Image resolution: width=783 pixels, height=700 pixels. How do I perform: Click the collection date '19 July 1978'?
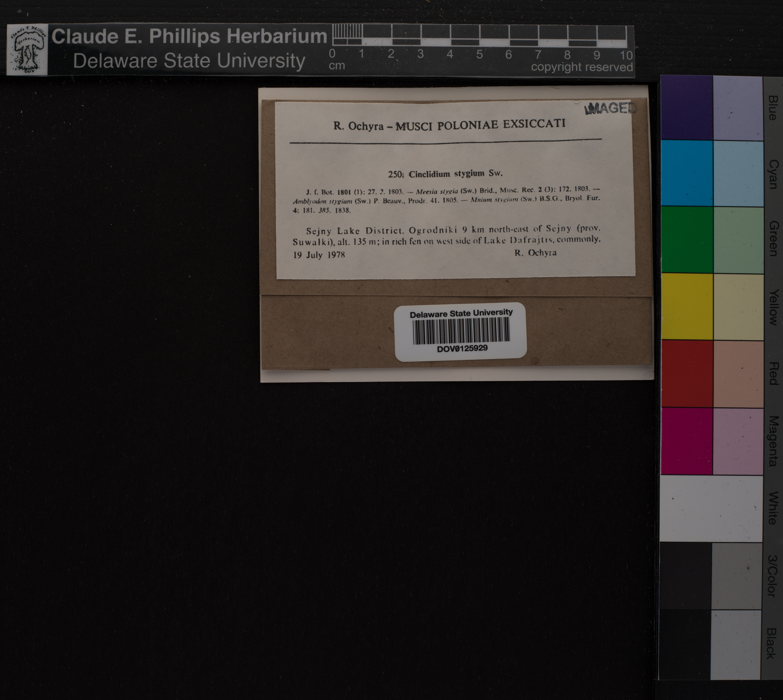point(319,255)
